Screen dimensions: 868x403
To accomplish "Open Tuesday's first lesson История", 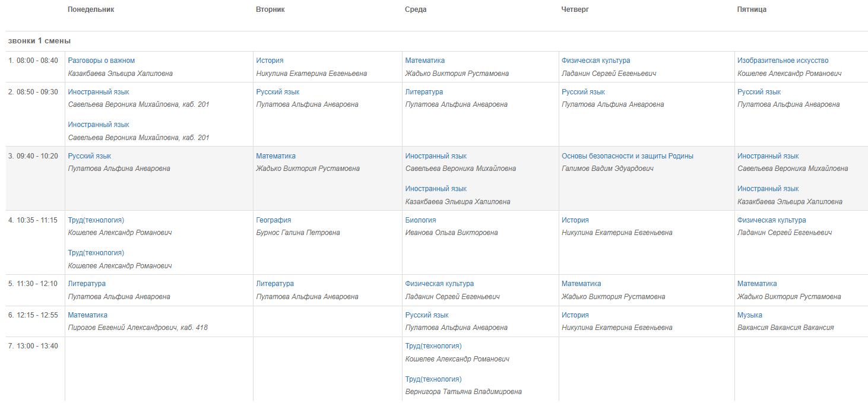I will pos(270,61).
